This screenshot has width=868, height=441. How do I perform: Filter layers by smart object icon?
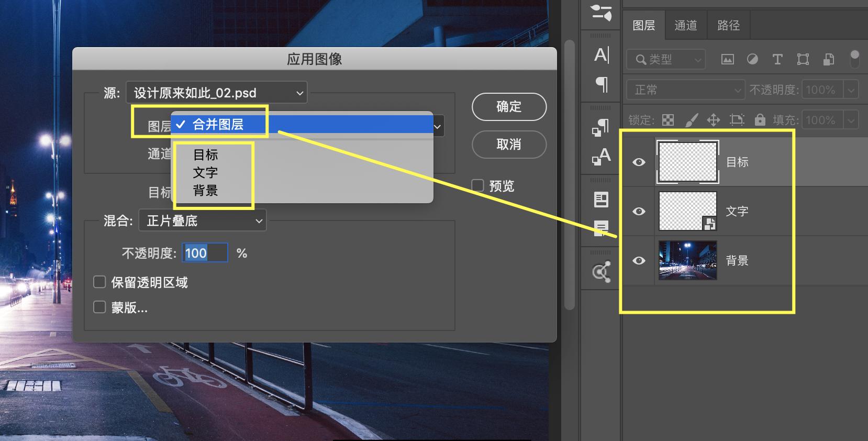(x=828, y=59)
